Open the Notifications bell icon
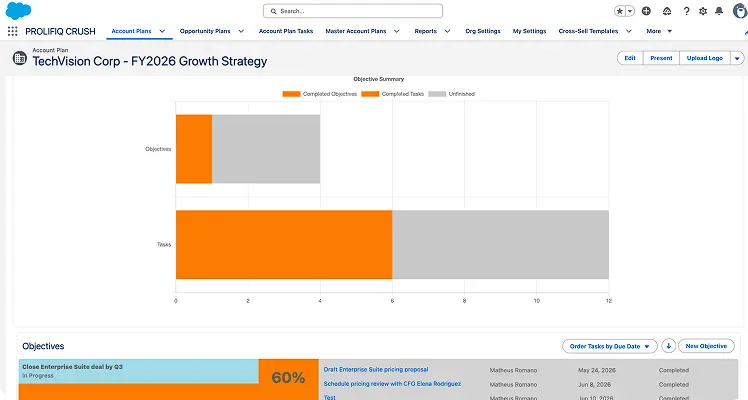The height and width of the screenshot is (400, 748). pos(719,11)
